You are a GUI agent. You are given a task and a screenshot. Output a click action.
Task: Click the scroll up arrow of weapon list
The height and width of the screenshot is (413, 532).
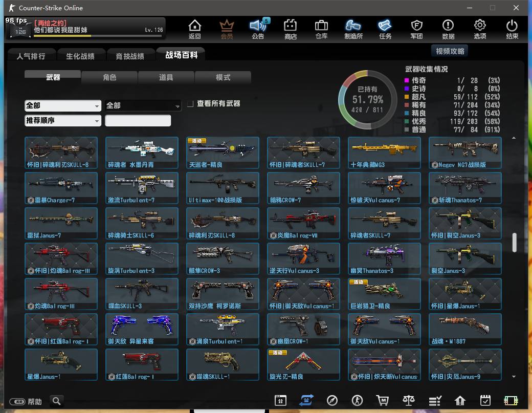pos(514,138)
